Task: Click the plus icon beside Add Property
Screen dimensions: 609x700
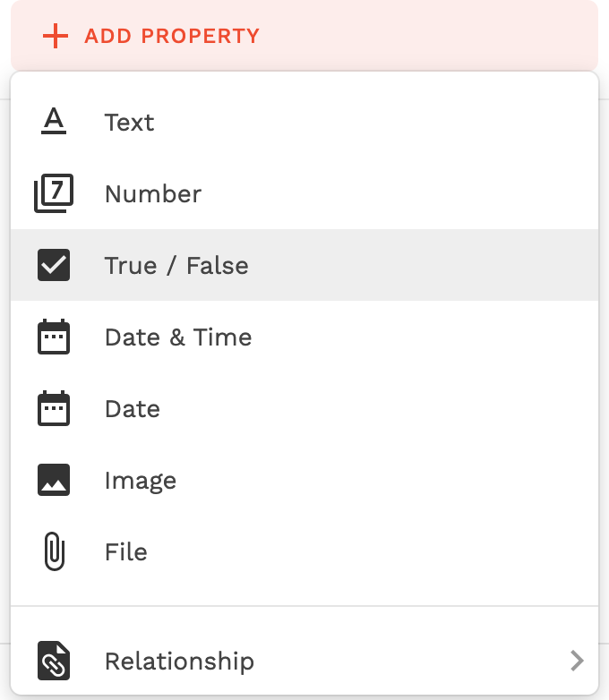Action: (56, 36)
